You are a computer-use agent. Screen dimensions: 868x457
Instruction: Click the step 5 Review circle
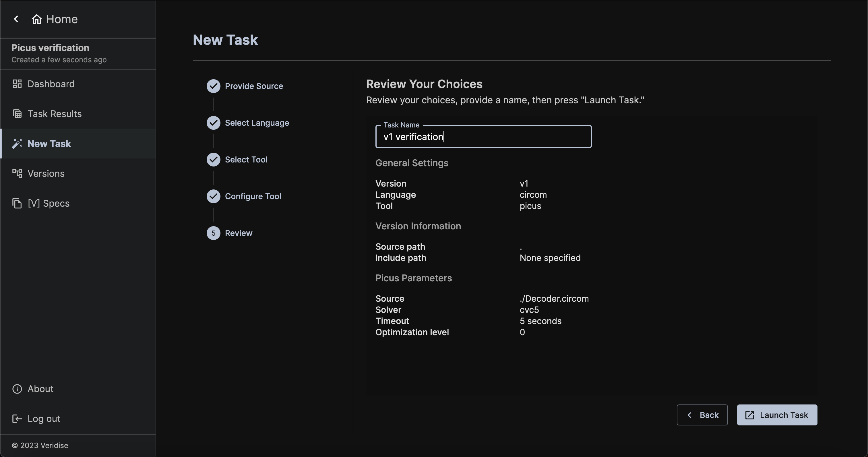(213, 233)
